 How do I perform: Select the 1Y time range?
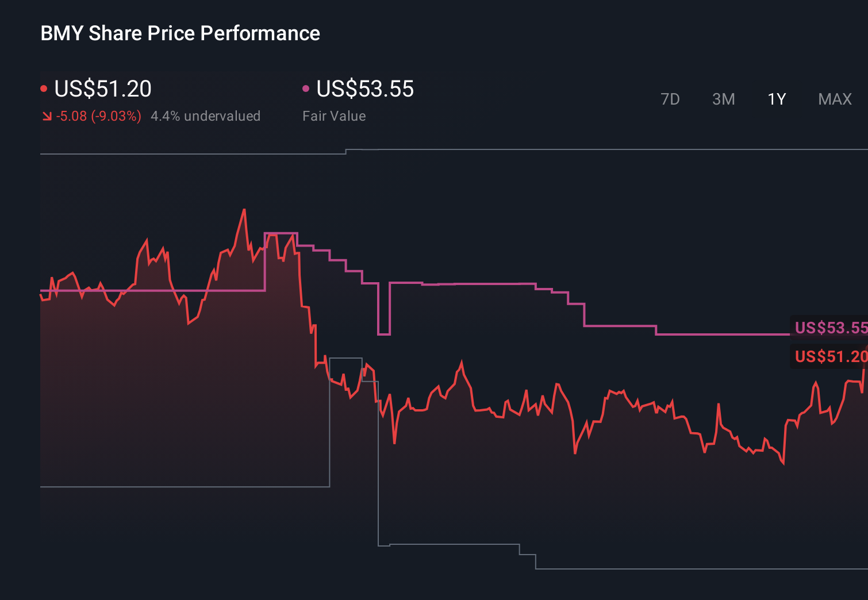pos(777,99)
